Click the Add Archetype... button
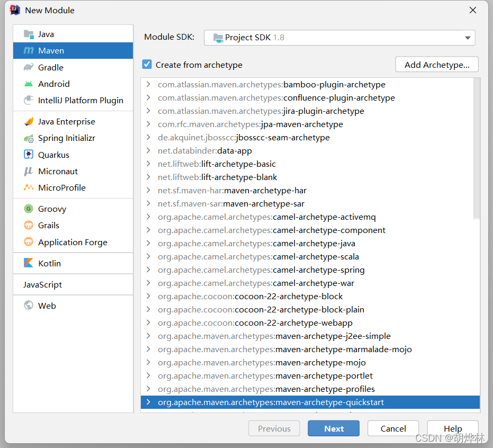 tap(437, 65)
